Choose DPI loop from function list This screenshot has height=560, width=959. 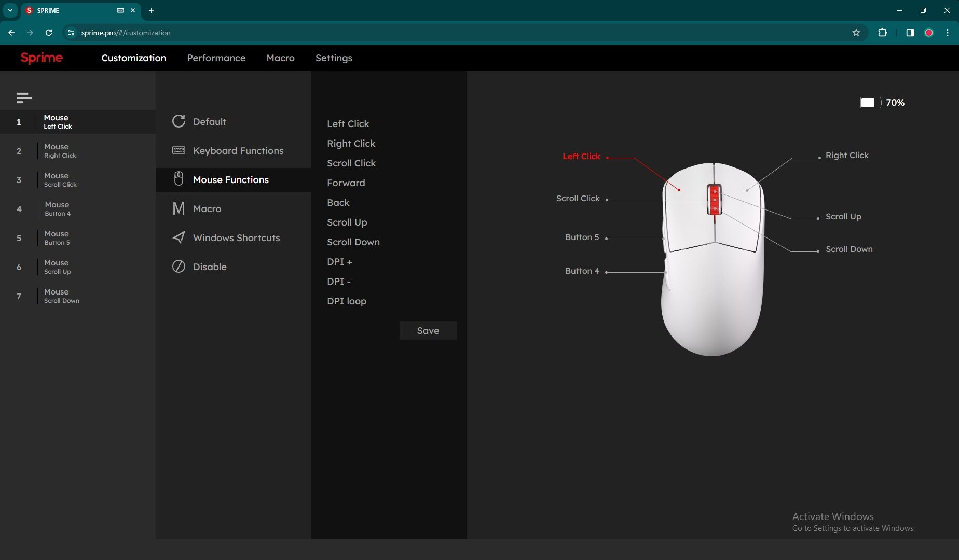[x=347, y=301]
